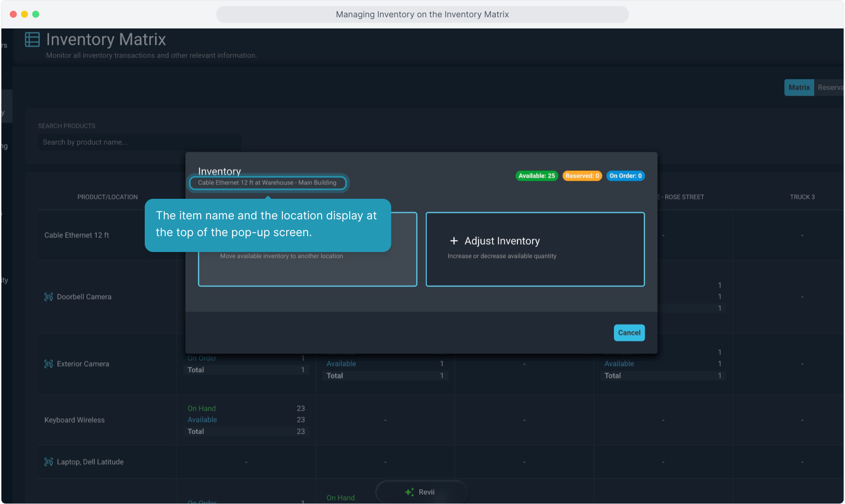This screenshot has width=845, height=504.
Task: Click the serialized icon beside Exterior Camera
Action: point(49,364)
